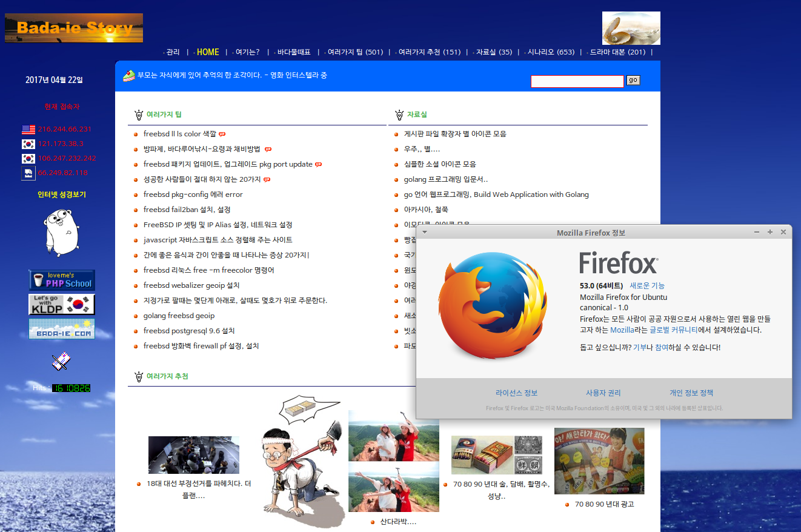This screenshot has width=801, height=532.
Task: Click the Korean flag beside 121.173.38.3
Action: point(28,144)
